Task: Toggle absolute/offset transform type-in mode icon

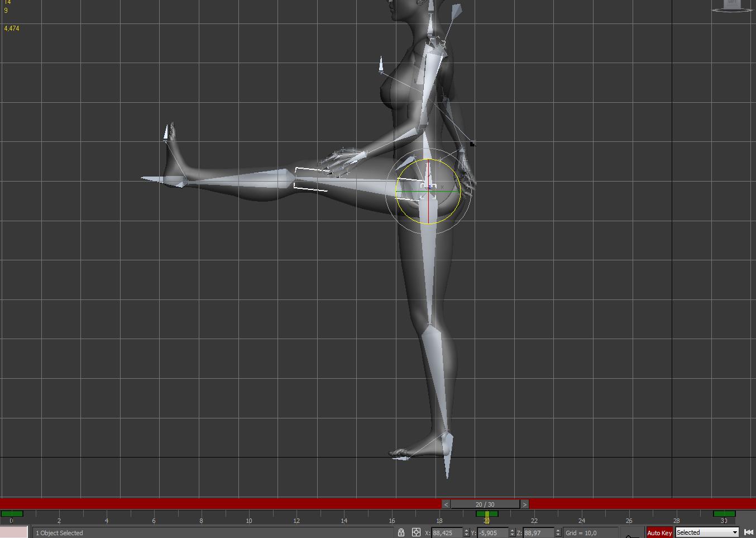Action: [416, 532]
